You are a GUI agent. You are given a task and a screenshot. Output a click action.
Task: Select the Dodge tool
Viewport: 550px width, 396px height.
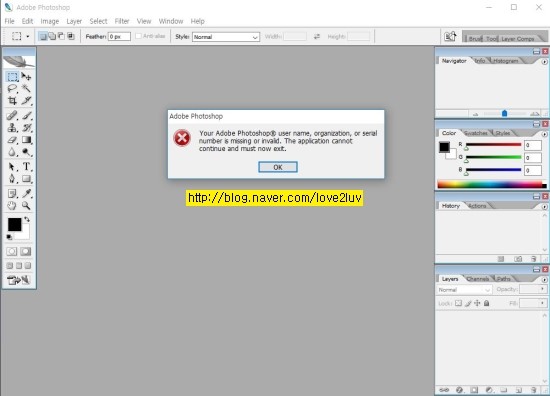[x=26, y=152]
